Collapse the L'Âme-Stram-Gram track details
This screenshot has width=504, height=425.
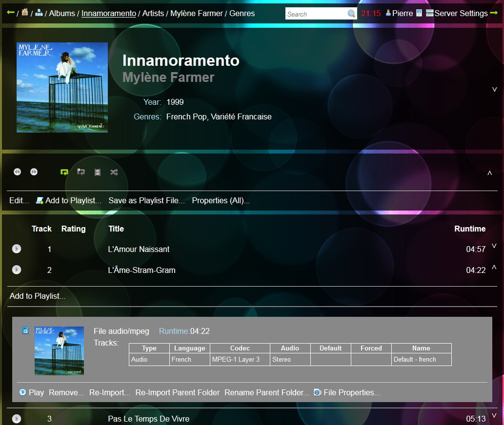pos(494,267)
